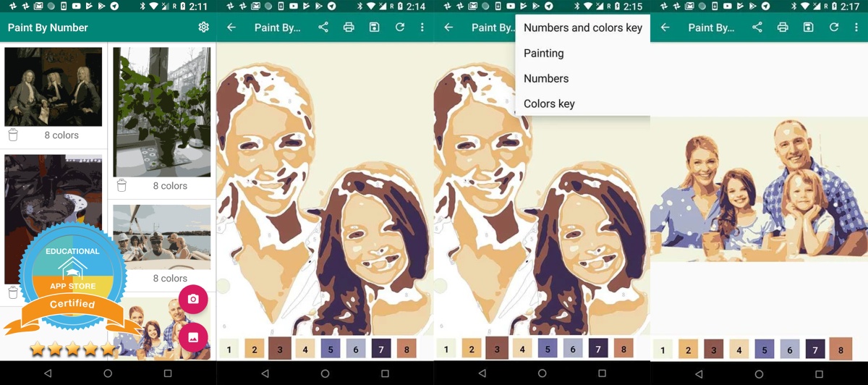868x385 pixels.
Task: Delete the plant painting using its trash icon
Action: (122, 186)
